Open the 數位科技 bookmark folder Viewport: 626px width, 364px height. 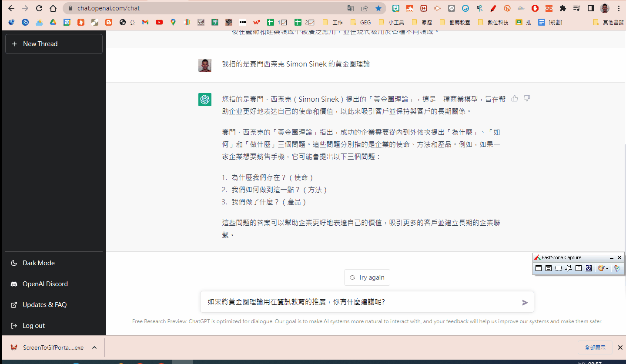click(x=493, y=22)
